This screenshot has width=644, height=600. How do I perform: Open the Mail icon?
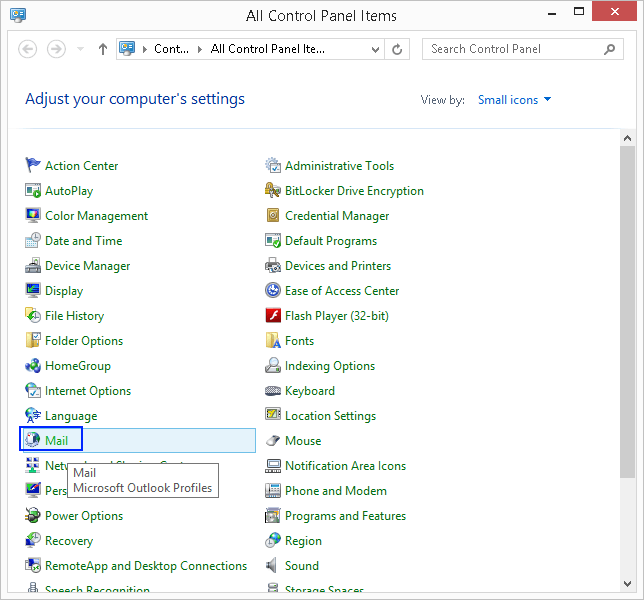pyautogui.click(x=32, y=440)
